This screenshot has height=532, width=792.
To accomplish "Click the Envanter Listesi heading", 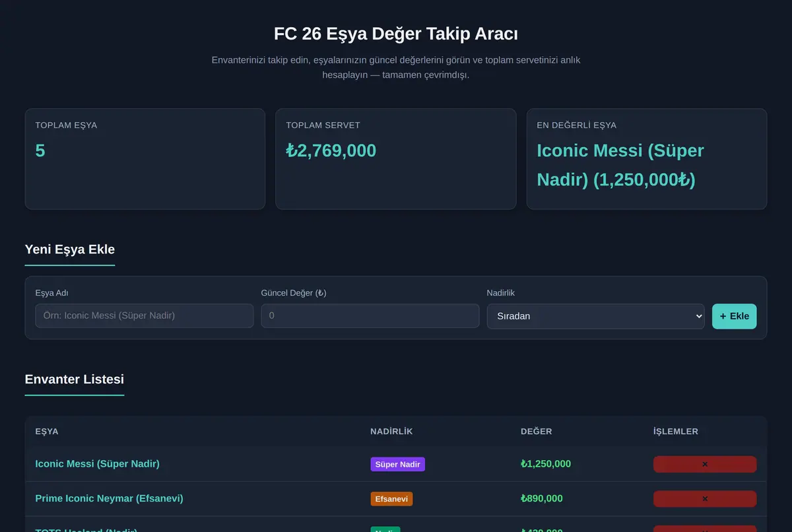I will pyautogui.click(x=75, y=380).
